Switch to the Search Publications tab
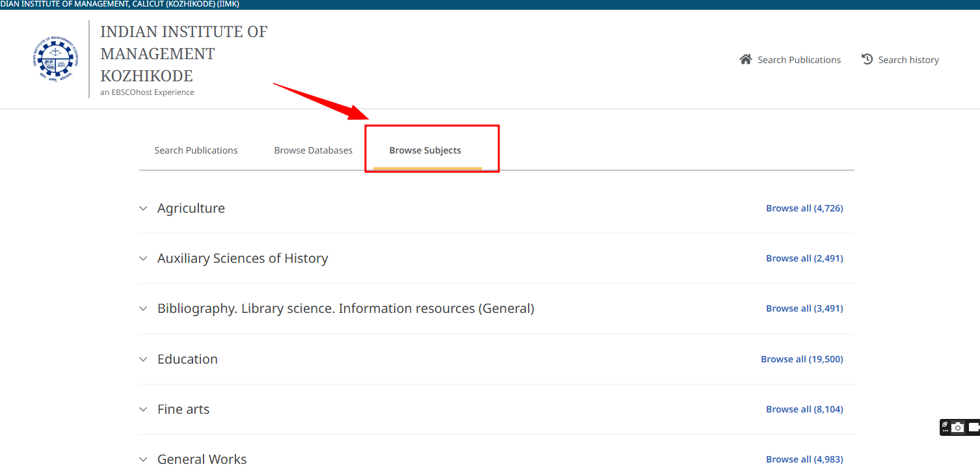The image size is (980, 471). point(196,150)
